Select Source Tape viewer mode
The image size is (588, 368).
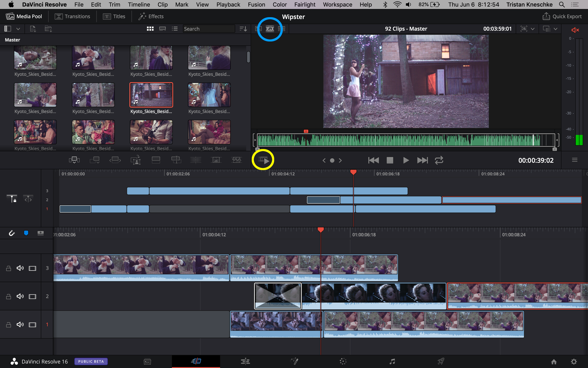270,29
